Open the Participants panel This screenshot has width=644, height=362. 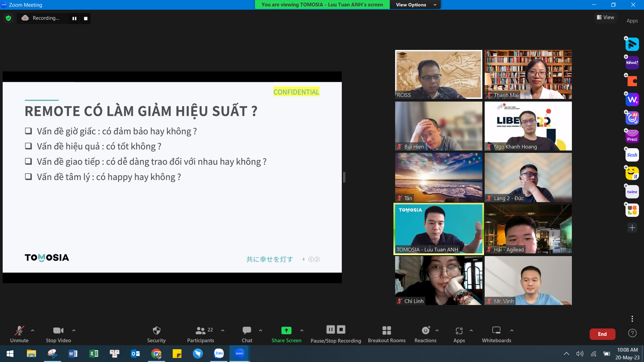click(200, 334)
